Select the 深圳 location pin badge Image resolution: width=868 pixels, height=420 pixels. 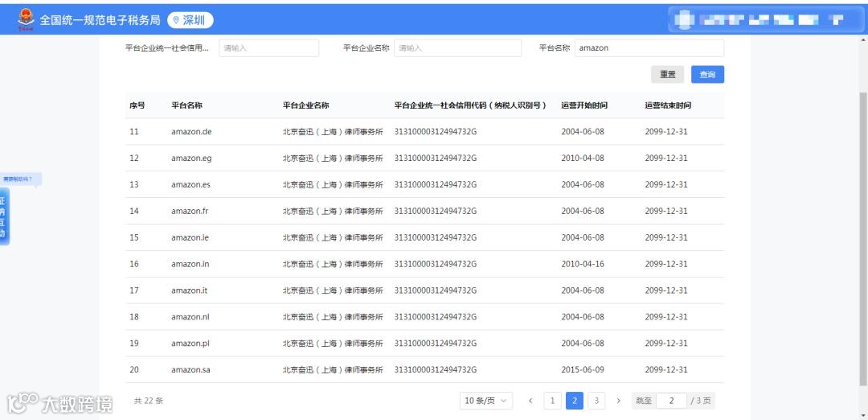(x=190, y=20)
